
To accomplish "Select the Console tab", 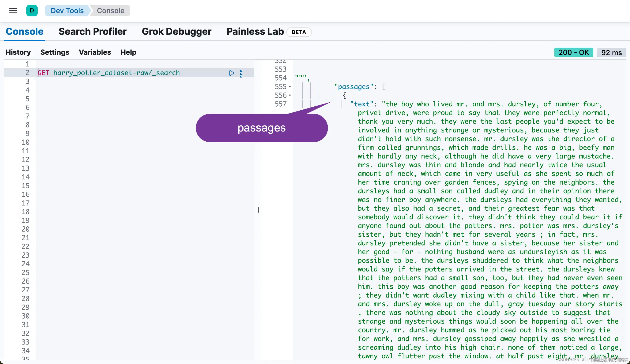I will [x=24, y=31].
